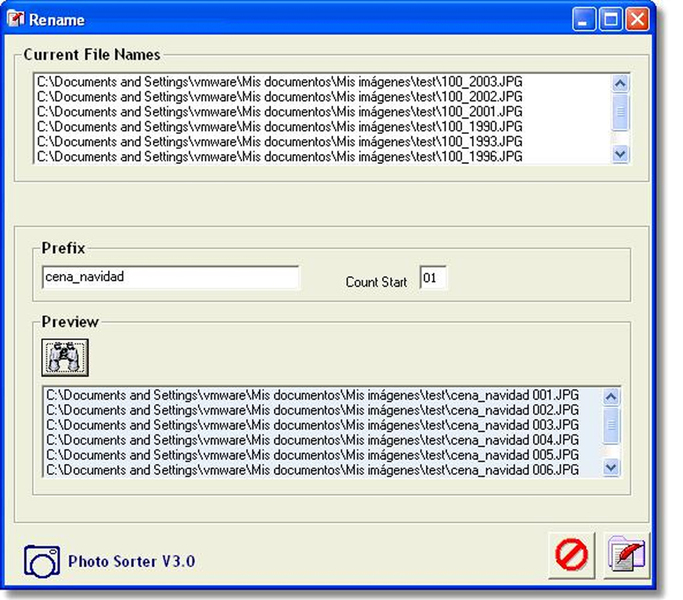Click the binoculars preview button

[65, 357]
